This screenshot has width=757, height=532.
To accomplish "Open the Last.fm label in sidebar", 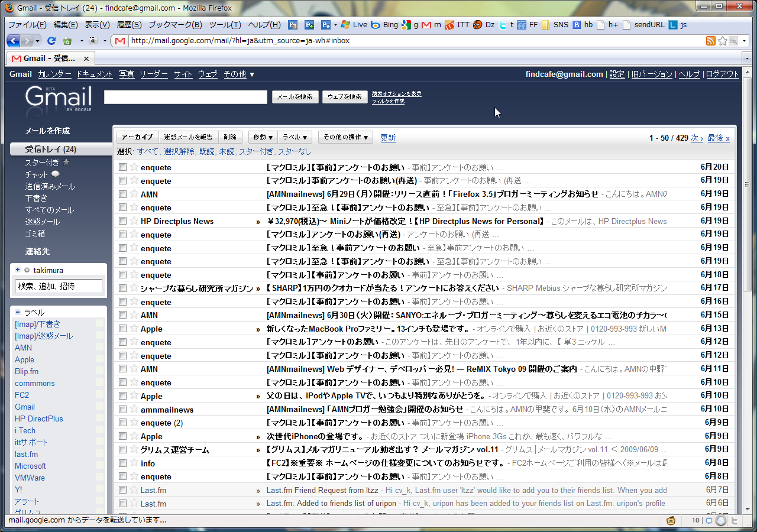I will [x=26, y=454].
